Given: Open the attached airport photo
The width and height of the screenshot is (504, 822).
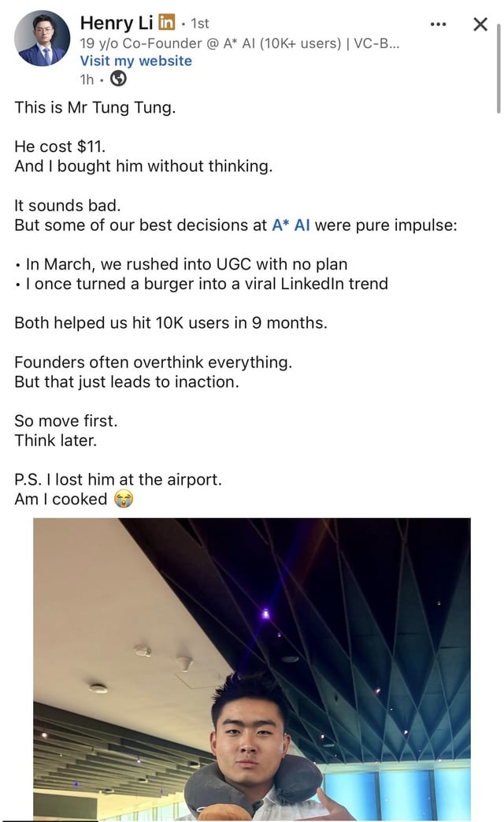Looking at the screenshot, I should [x=252, y=669].
